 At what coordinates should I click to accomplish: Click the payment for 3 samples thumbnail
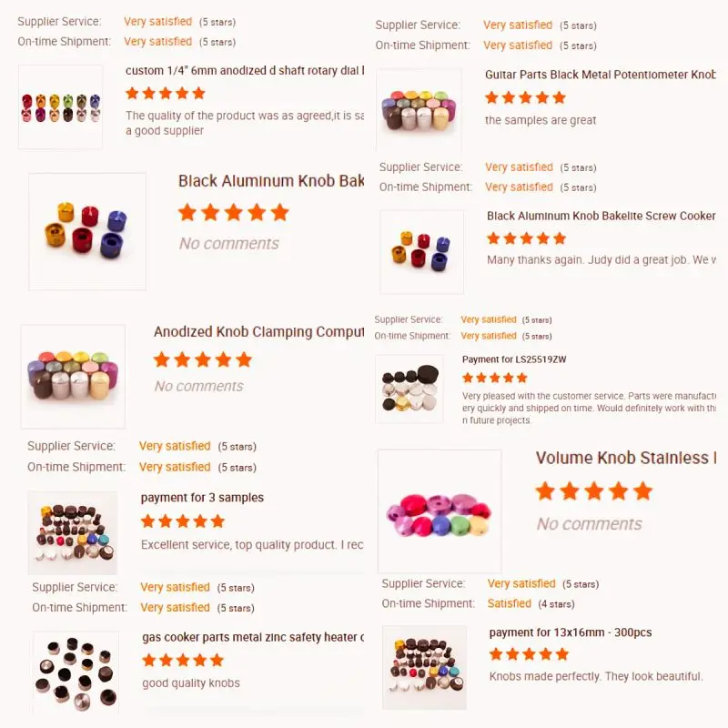[x=73, y=533]
